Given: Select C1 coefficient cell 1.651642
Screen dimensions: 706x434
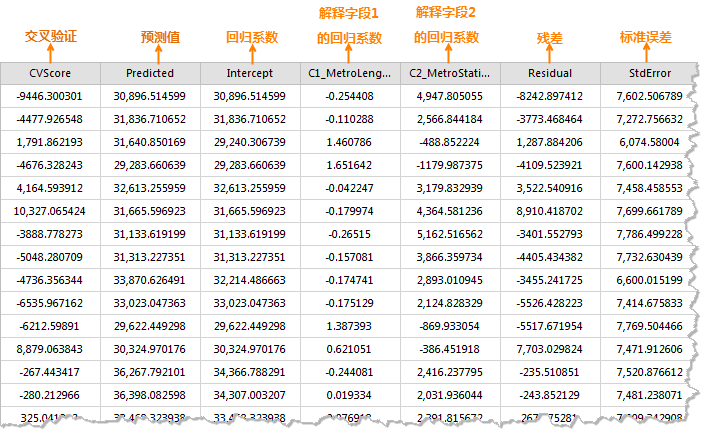Looking at the screenshot, I should (350, 165).
